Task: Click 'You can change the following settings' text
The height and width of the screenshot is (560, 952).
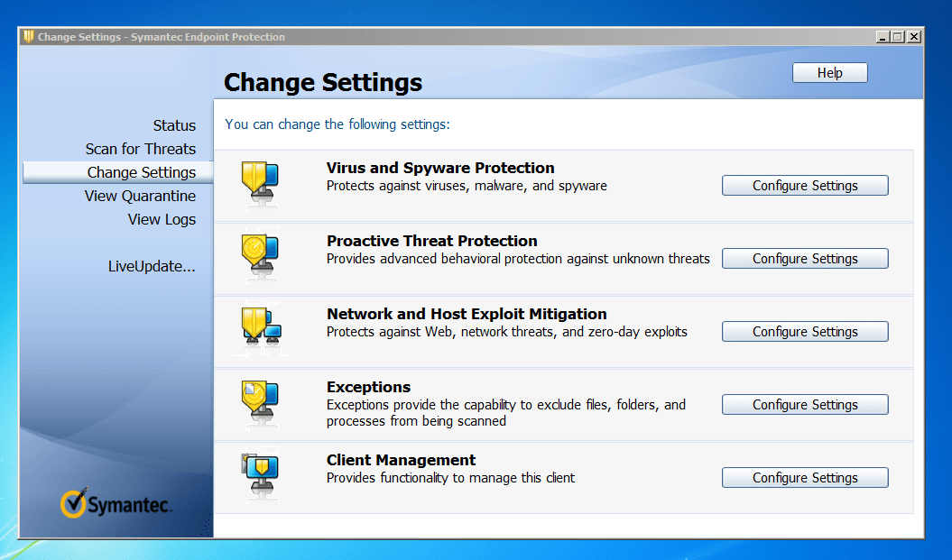Action: coord(337,124)
